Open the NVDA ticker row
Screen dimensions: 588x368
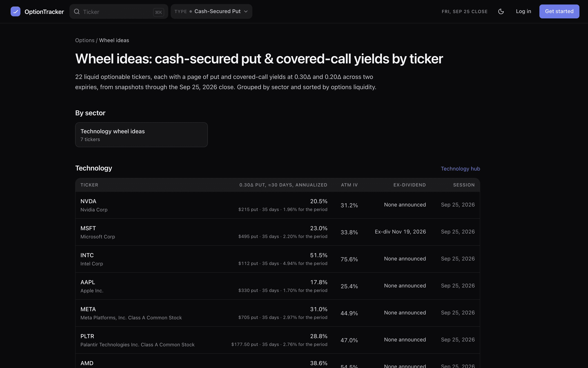277,205
